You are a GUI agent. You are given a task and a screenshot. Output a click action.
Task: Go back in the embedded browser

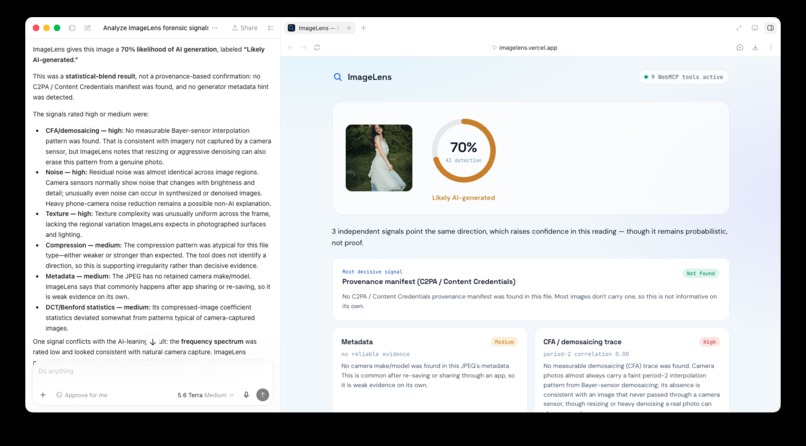[290, 47]
